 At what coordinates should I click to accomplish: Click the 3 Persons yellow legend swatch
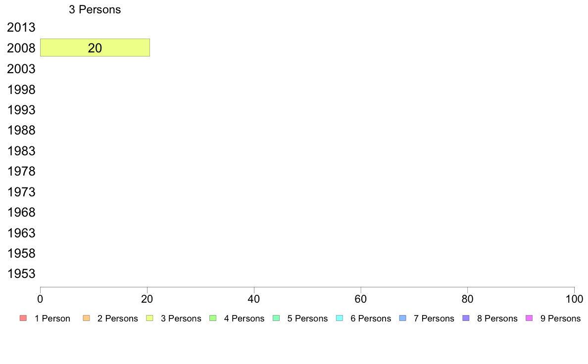point(149,318)
